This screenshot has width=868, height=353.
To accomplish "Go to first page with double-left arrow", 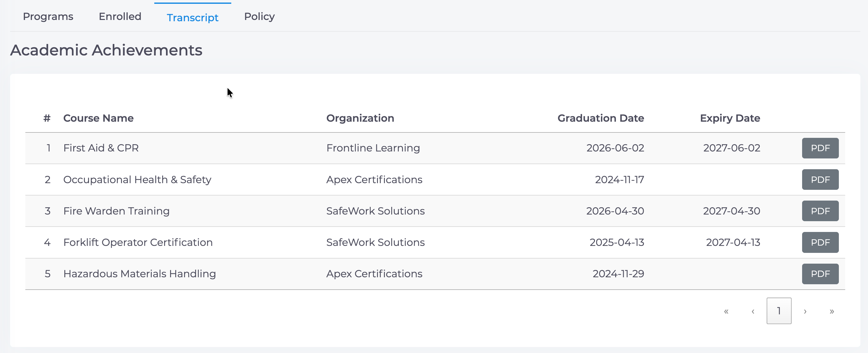I will pyautogui.click(x=726, y=311).
